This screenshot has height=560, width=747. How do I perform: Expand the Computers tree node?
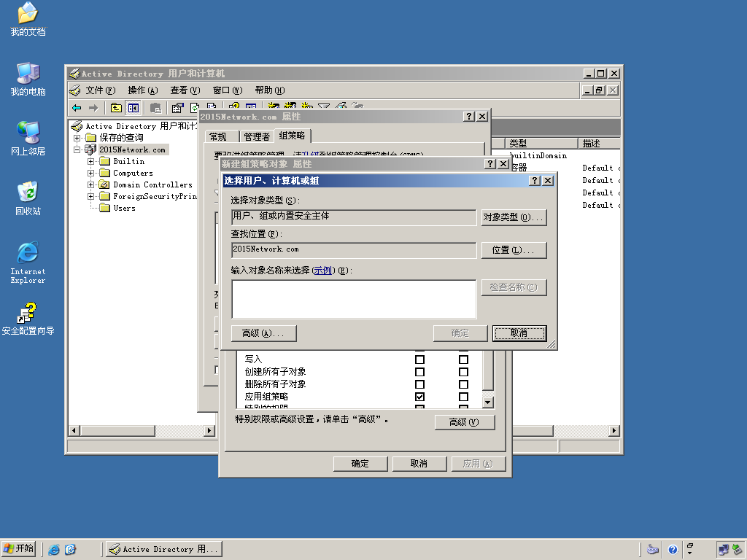(90, 173)
